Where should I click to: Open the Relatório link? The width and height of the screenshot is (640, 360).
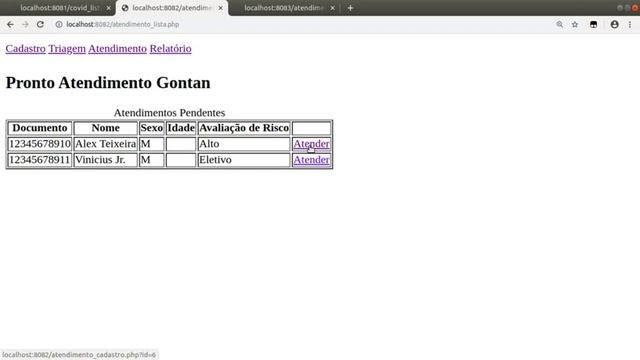171,49
